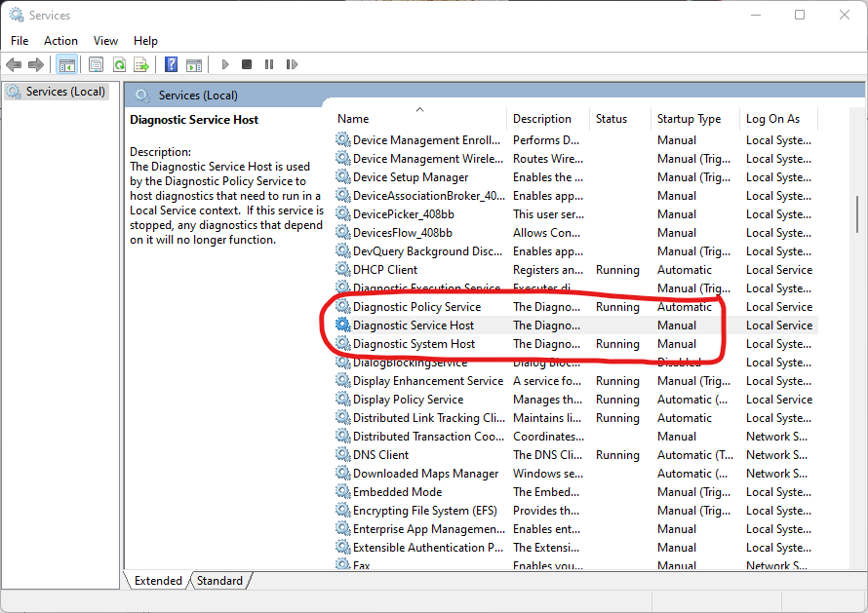Click Network S... logon of DNS Client
Viewport: 868px width, 613px height.
point(776,455)
